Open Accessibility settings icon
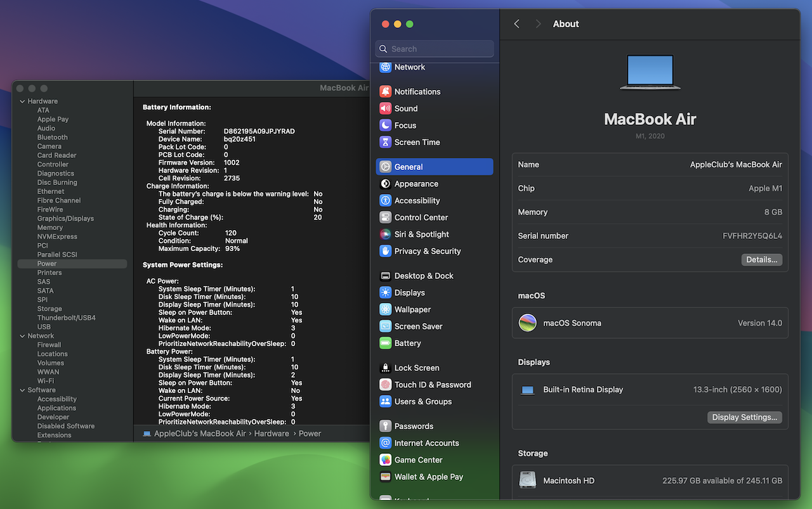Viewport: 812px width, 509px height. (385, 200)
